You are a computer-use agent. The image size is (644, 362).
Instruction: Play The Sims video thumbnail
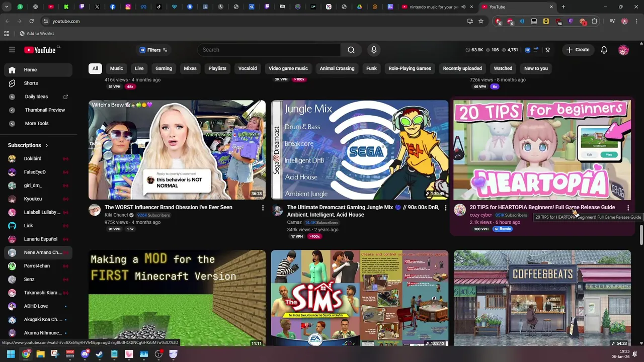coord(360,298)
